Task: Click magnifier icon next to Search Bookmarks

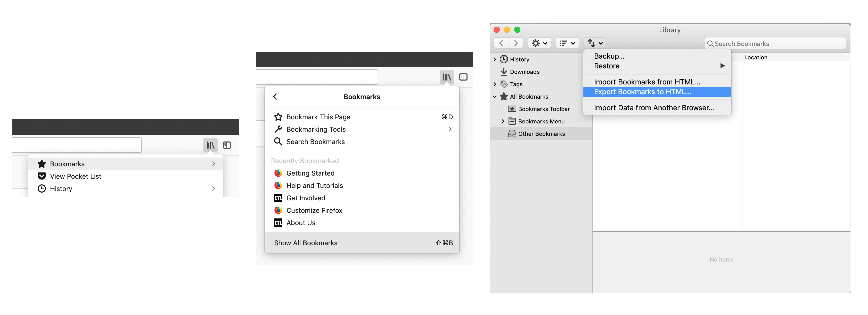Action: tap(278, 142)
